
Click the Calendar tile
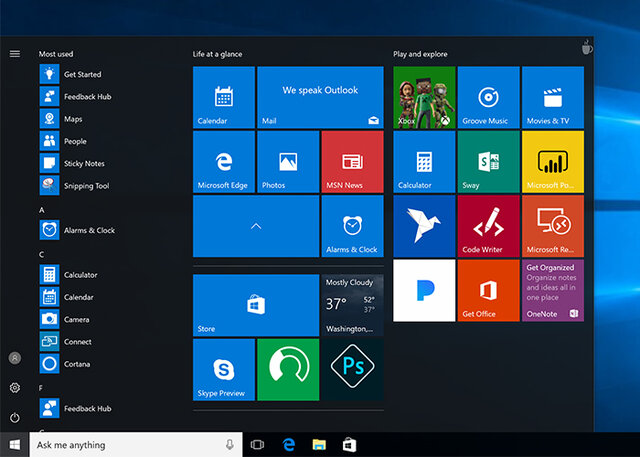coord(224,98)
